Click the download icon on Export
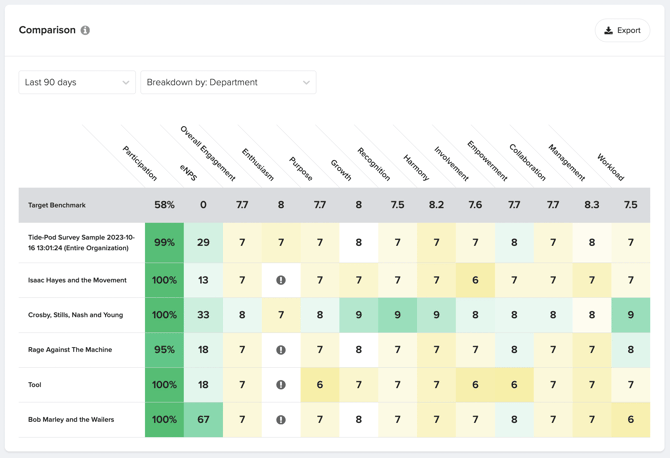670x458 pixels. point(608,31)
